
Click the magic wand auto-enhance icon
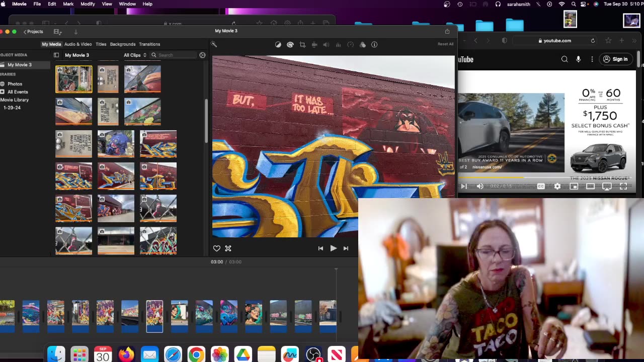[214, 44]
